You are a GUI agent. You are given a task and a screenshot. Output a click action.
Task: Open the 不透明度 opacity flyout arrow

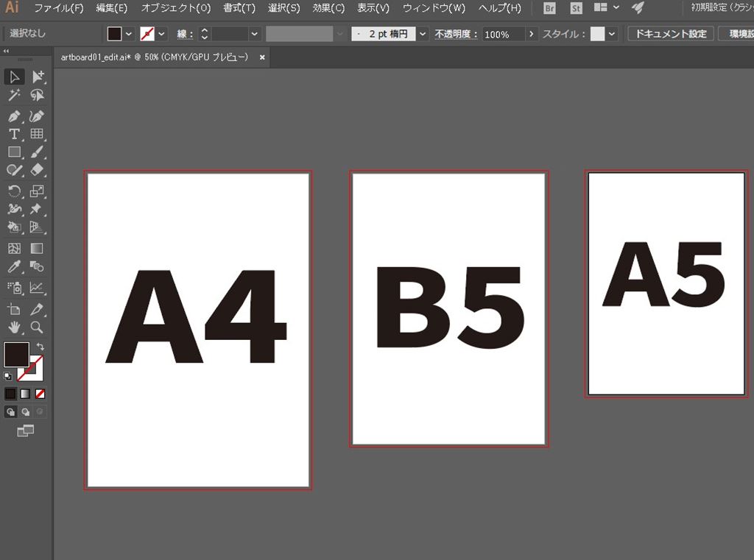531,34
